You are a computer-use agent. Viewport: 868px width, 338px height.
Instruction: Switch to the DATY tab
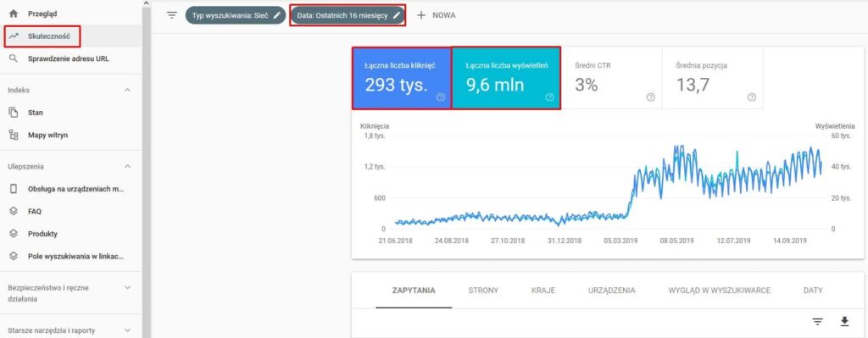tap(813, 291)
